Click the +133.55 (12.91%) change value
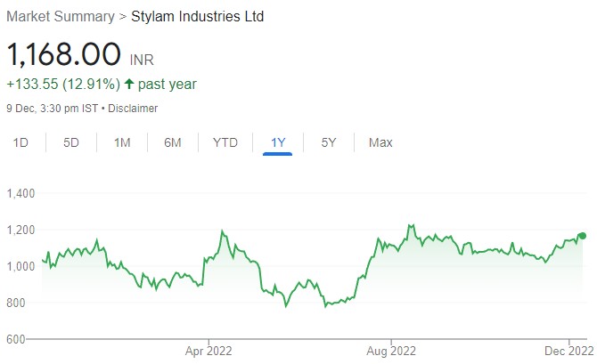The height and width of the screenshot is (364, 597). pos(62,85)
